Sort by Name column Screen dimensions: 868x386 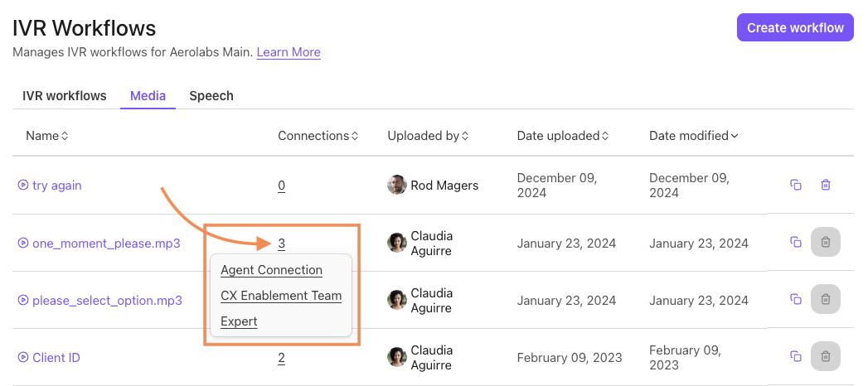[x=47, y=136]
